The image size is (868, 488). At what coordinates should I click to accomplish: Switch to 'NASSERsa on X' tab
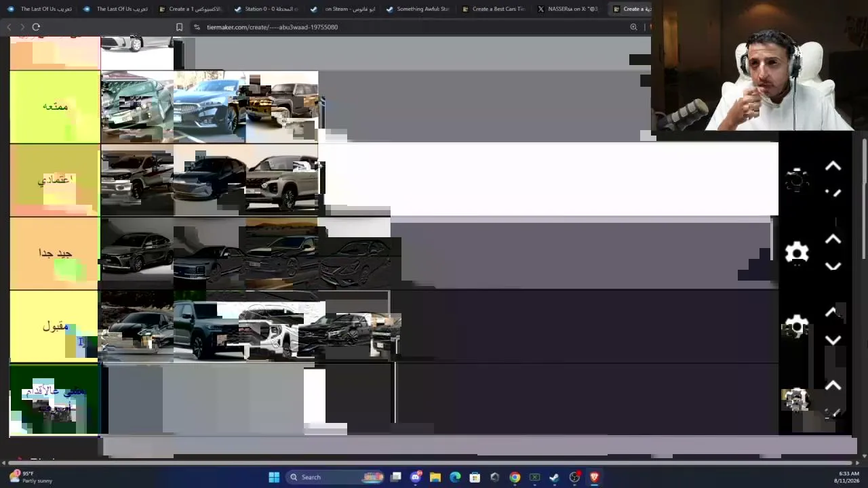point(570,9)
